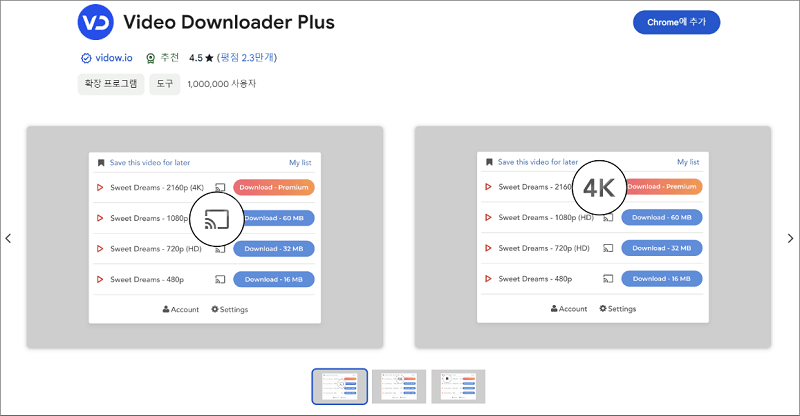The width and height of the screenshot is (800, 416).
Task: Click Sweet Dreams - 1080p (HD) text in the right screenshot
Action: point(546,217)
